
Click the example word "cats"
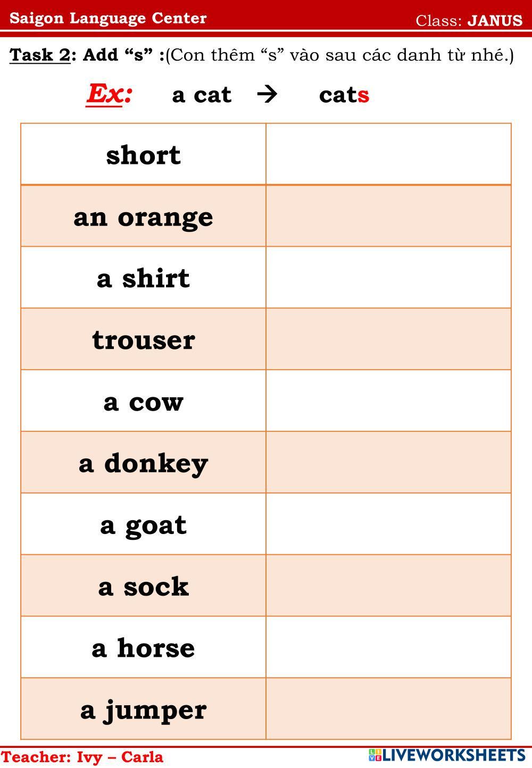click(x=344, y=95)
